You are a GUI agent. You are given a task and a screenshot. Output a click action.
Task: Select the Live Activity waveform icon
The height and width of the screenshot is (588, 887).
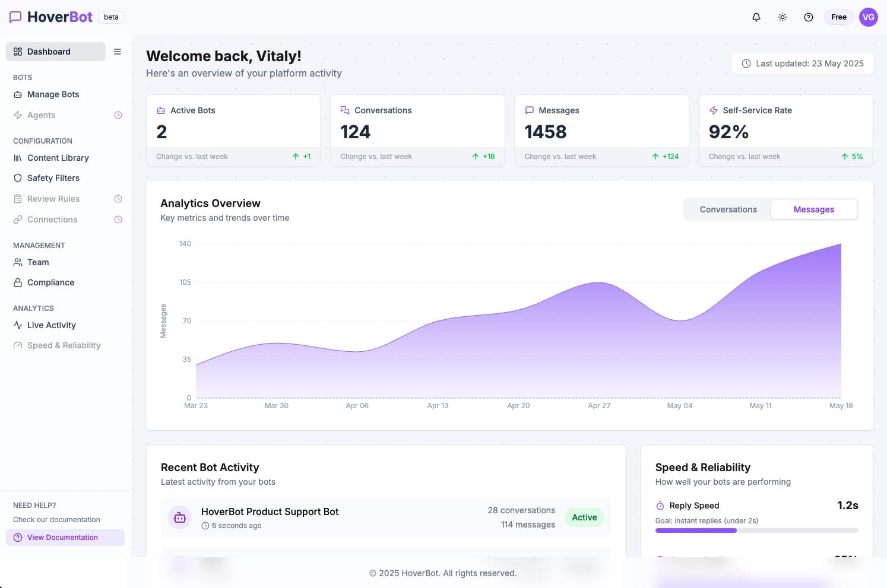(17, 325)
